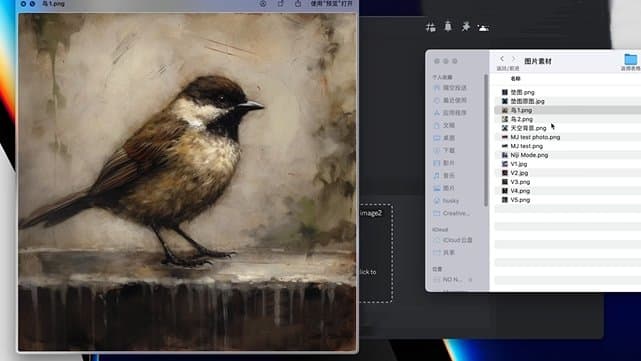
Task: Go forward with Finder's right chevron
Action: click(x=514, y=59)
